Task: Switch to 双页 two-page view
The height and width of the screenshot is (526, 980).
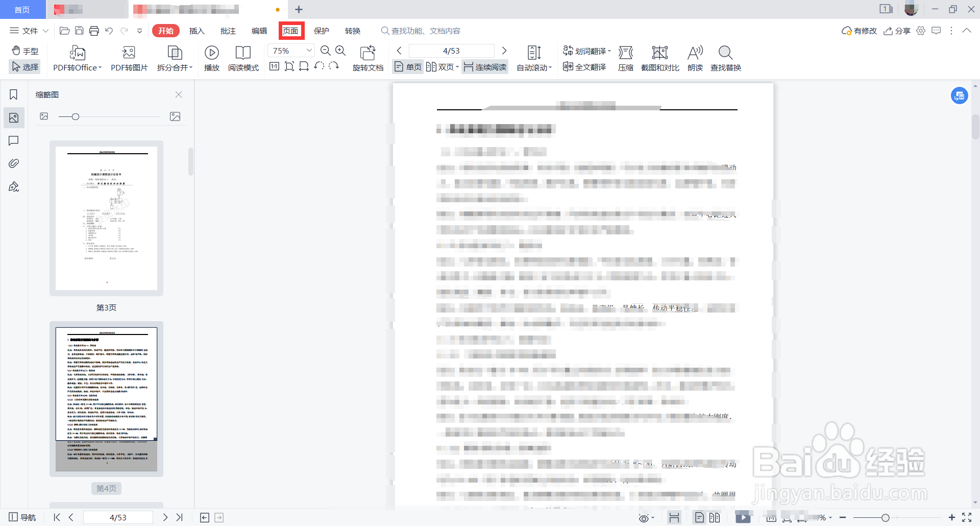Action: 441,66
